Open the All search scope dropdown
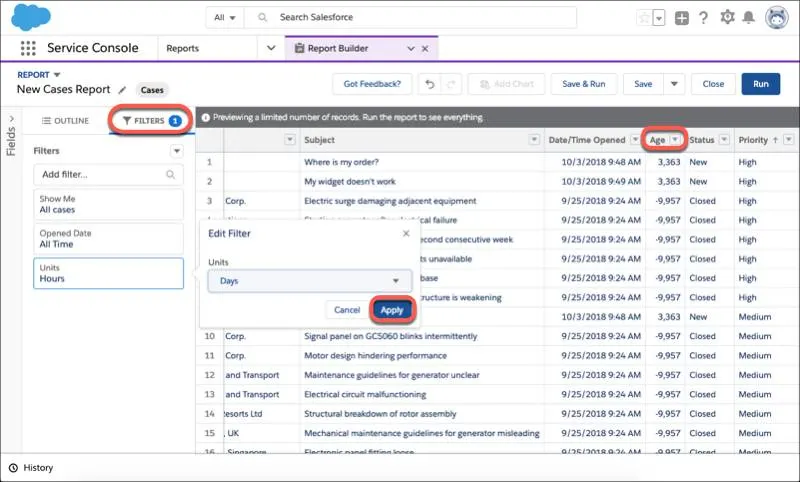The image size is (800, 482). (224, 17)
